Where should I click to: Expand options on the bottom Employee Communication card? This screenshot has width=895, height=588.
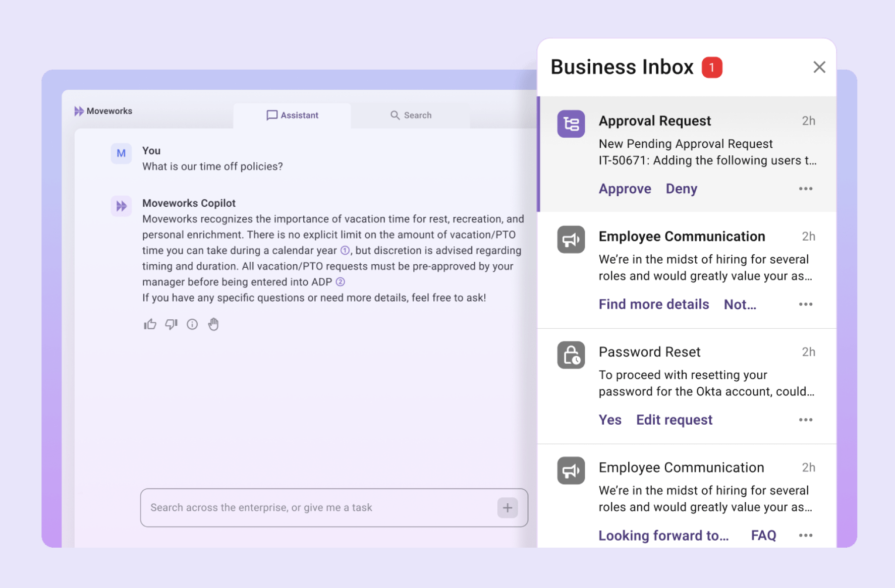click(806, 535)
